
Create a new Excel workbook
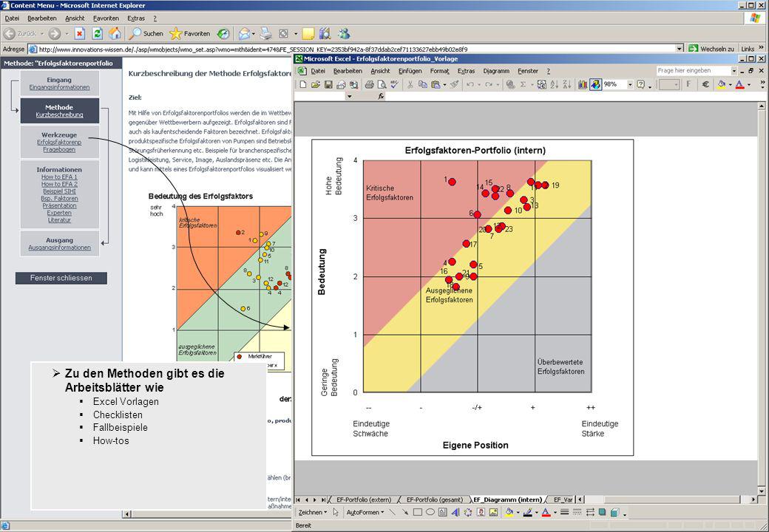point(303,84)
